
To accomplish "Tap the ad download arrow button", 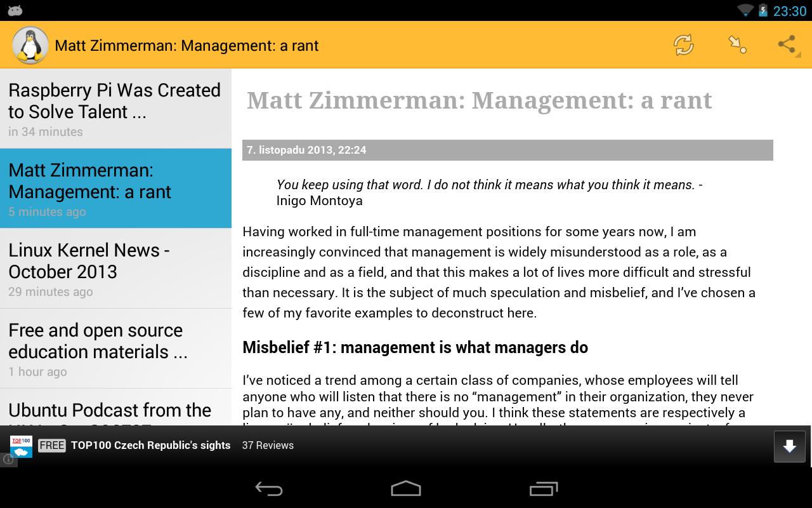I will pos(789,446).
